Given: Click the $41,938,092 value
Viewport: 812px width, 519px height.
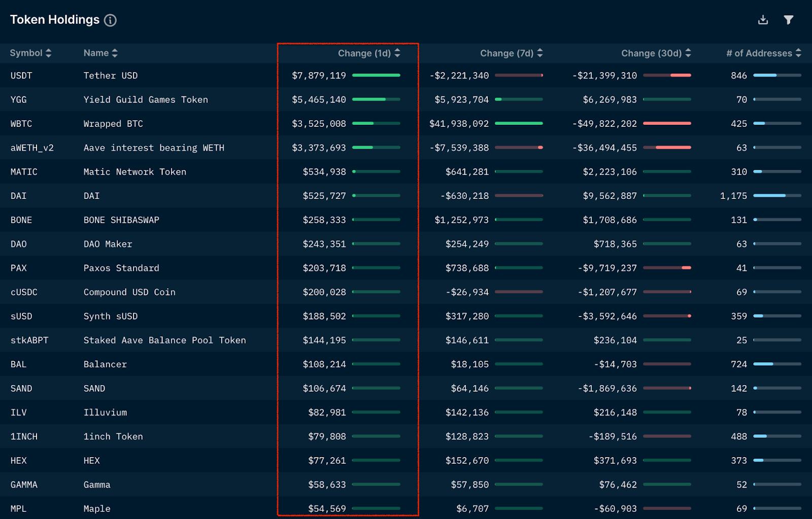Looking at the screenshot, I should tap(459, 124).
